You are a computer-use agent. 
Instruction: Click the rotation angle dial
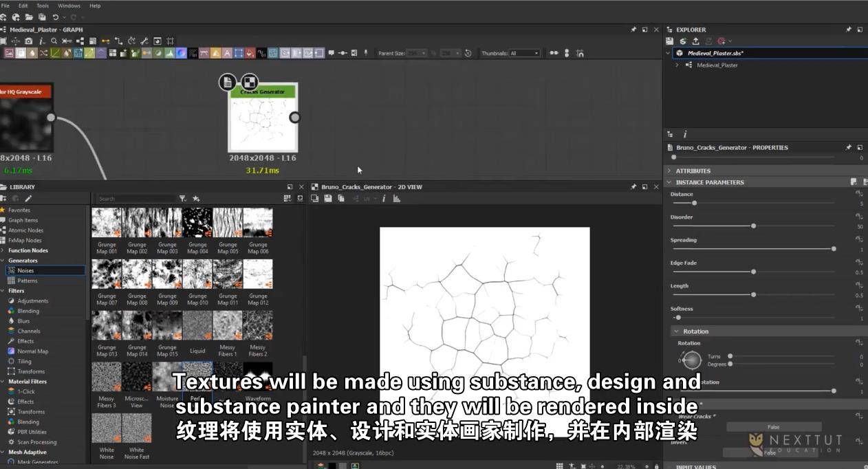691,360
